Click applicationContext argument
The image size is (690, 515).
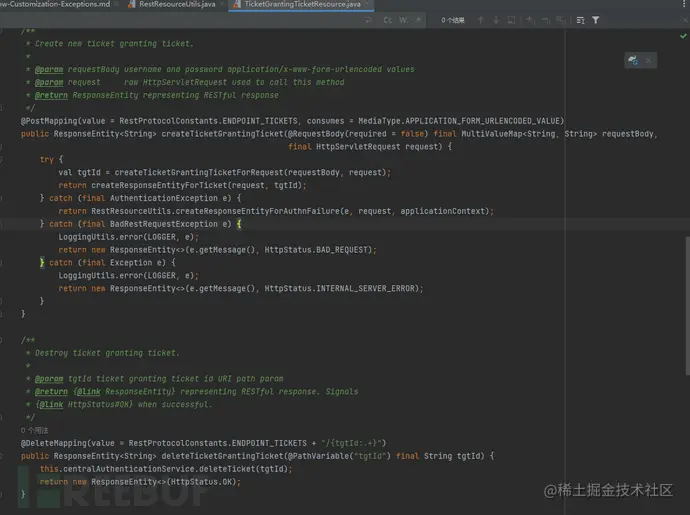click(x=442, y=211)
